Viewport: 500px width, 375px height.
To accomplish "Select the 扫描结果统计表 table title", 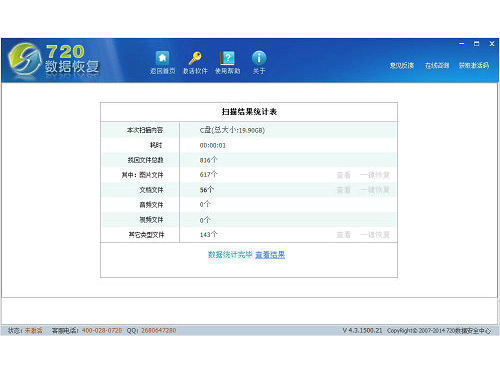I will click(249, 112).
